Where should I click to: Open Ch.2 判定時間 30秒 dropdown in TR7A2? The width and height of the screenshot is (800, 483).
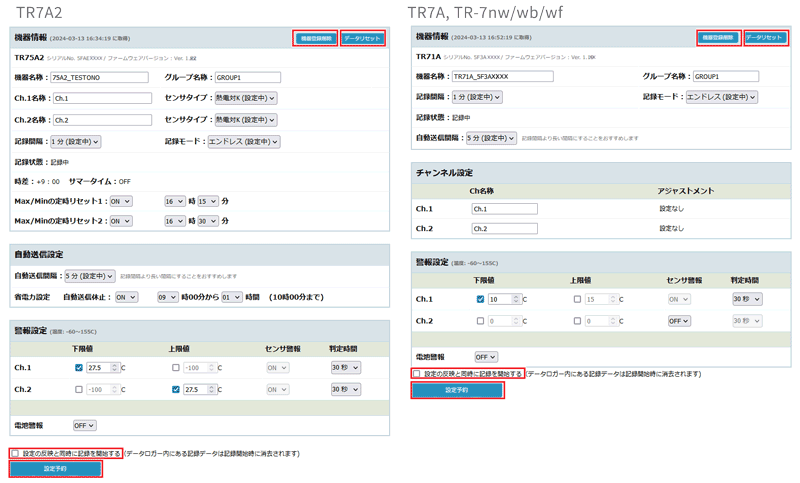pos(346,389)
